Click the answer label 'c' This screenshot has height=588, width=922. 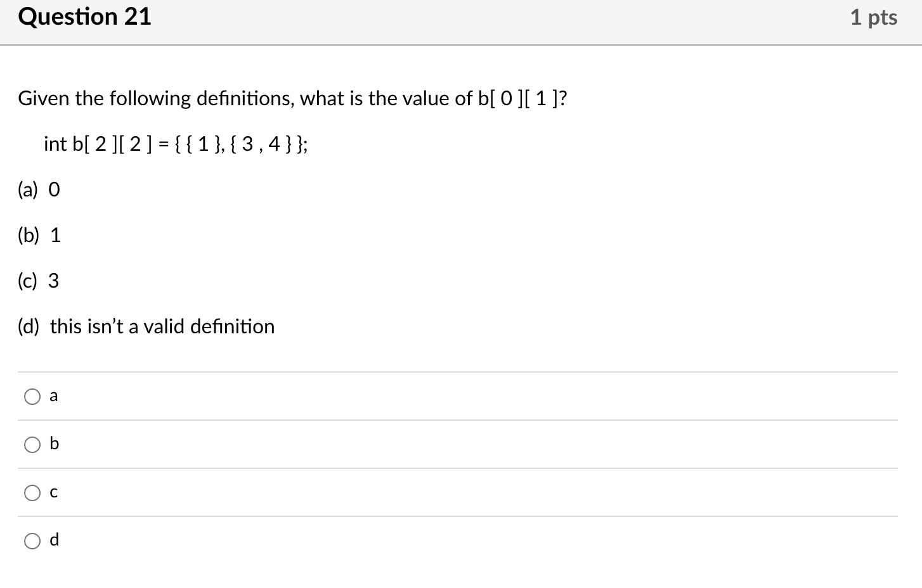(x=53, y=492)
